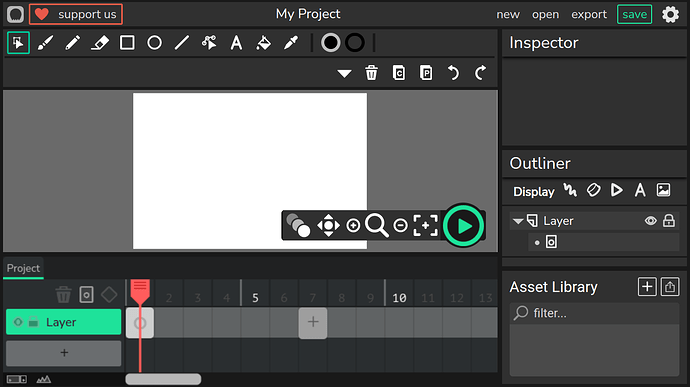690x387 pixels.
Task: Click the support us button
Action: click(x=76, y=14)
